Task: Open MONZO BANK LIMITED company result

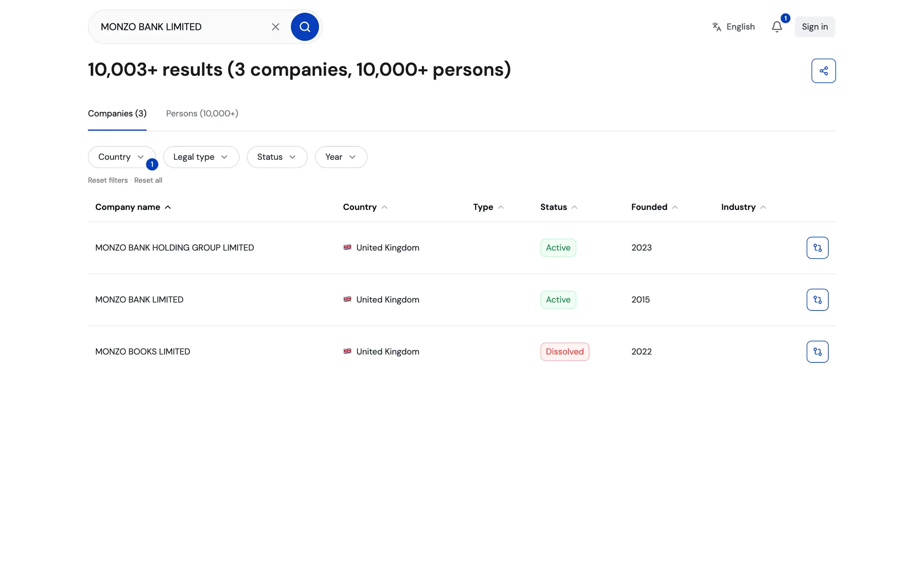Action: pyautogui.click(x=139, y=300)
